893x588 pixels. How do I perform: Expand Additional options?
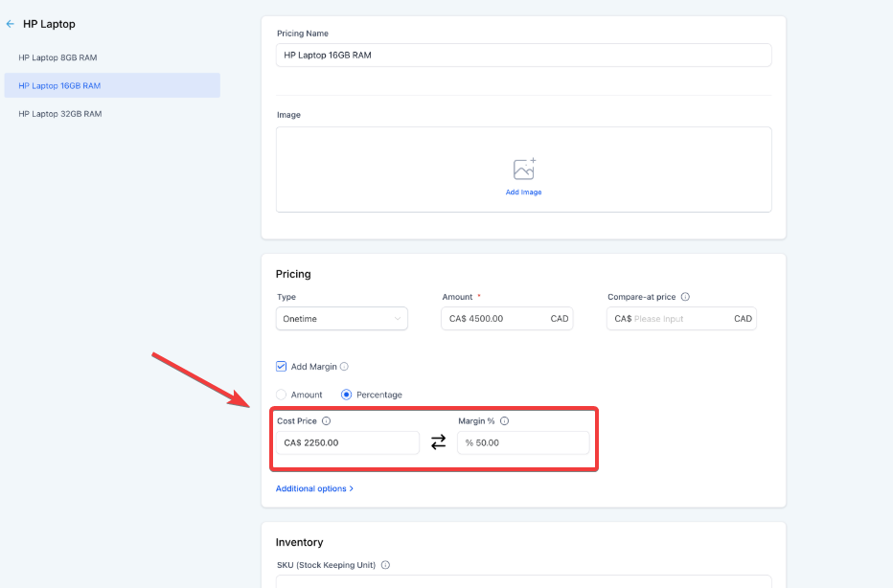click(314, 488)
